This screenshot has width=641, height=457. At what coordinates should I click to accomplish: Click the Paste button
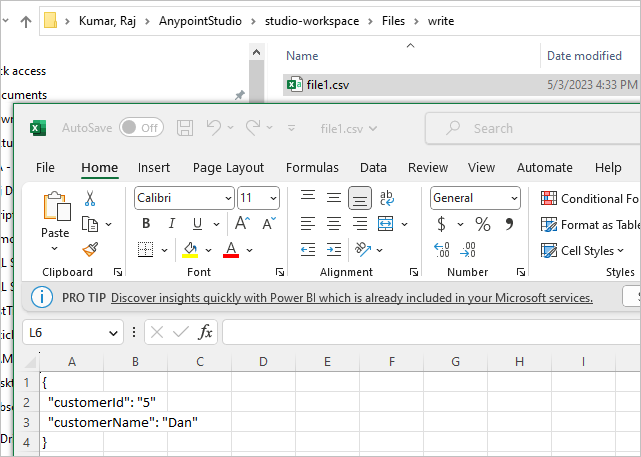point(56,221)
